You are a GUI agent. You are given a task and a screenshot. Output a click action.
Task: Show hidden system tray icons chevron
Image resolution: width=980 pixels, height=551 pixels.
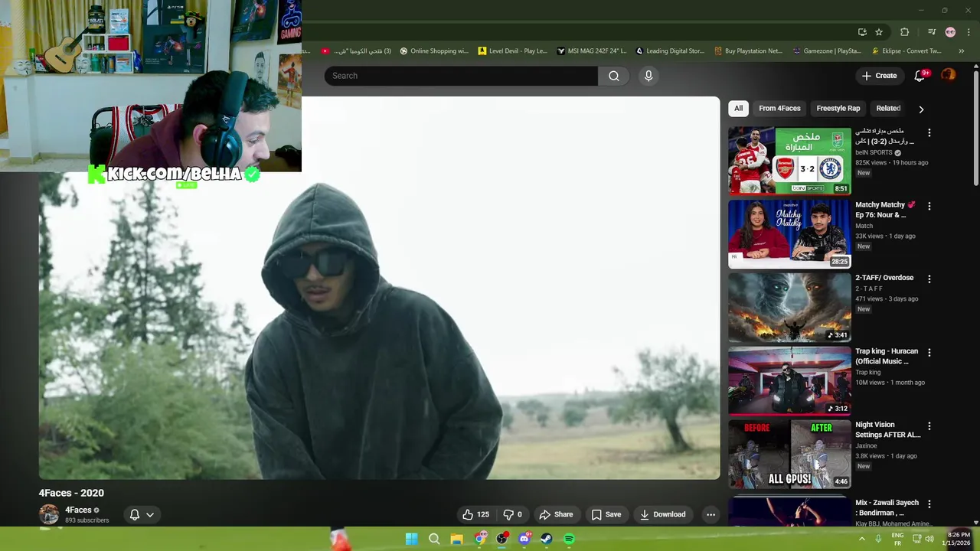coord(862,539)
